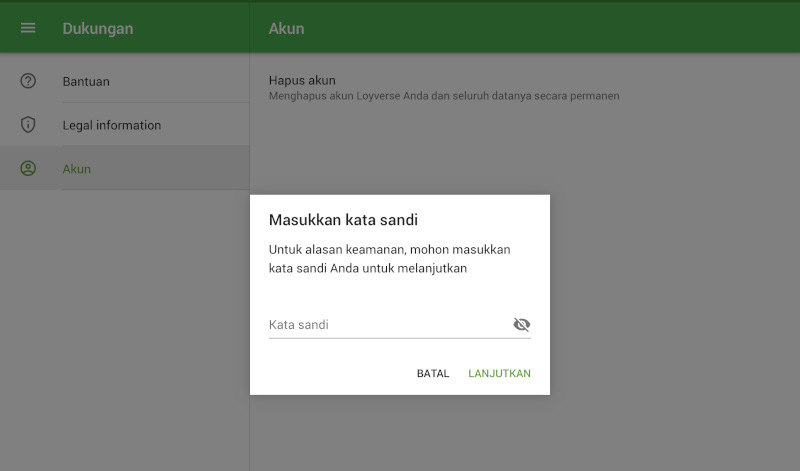800x471 pixels.
Task: Click the Legal information shield icon
Action: click(x=28, y=125)
